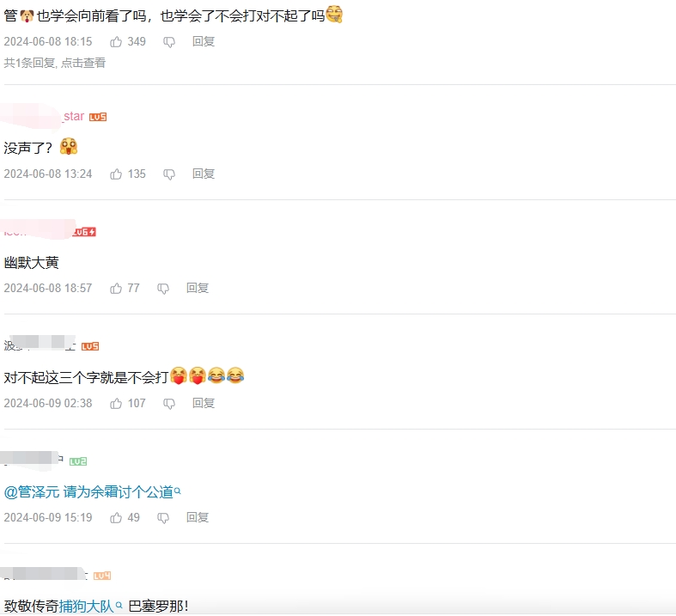Image resolution: width=676 pixels, height=616 pixels.
Task: Expand '共1条回复, 点击查看' replies
Action: click(x=55, y=63)
